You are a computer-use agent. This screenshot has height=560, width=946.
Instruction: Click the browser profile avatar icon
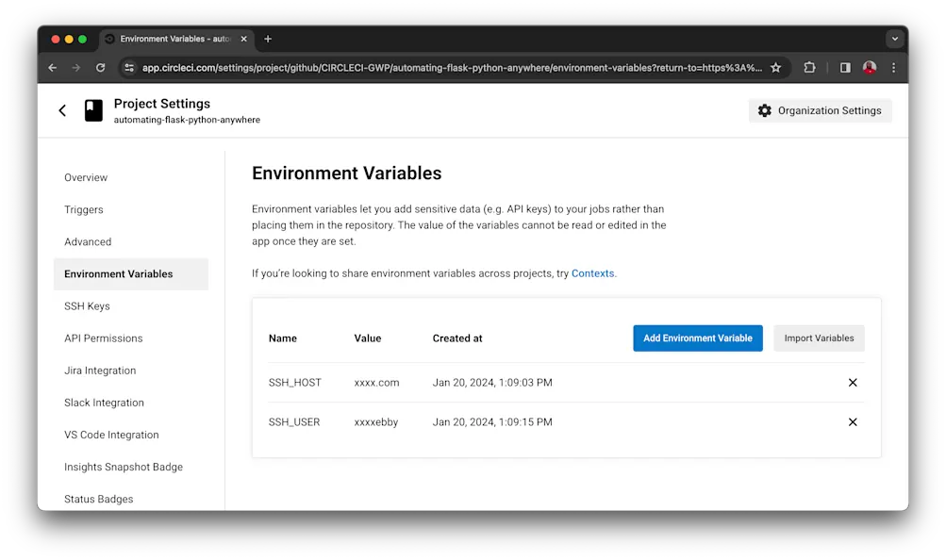(x=869, y=67)
